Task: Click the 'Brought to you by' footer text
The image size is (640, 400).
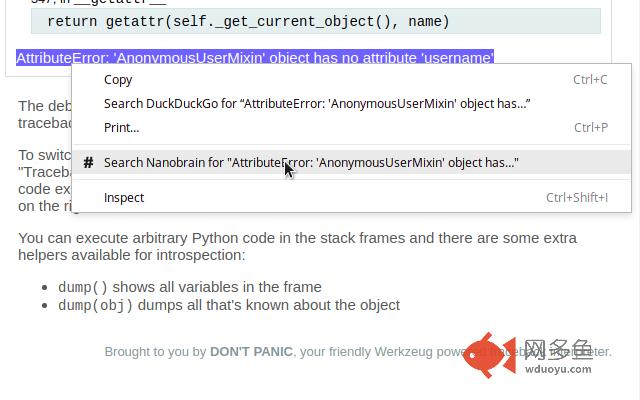Action: (x=155, y=352)
